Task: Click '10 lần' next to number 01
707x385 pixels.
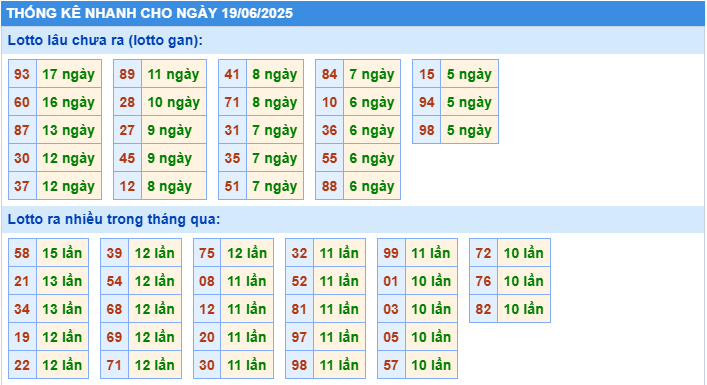Action: (x=432, y=281)
